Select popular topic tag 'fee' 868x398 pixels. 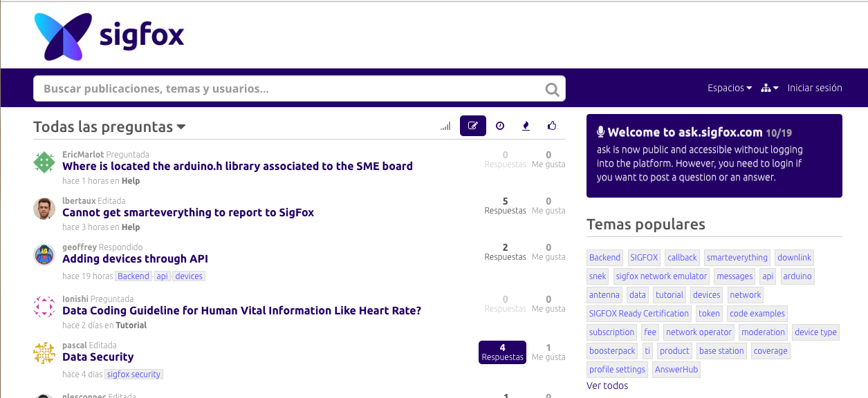(650, 332)
